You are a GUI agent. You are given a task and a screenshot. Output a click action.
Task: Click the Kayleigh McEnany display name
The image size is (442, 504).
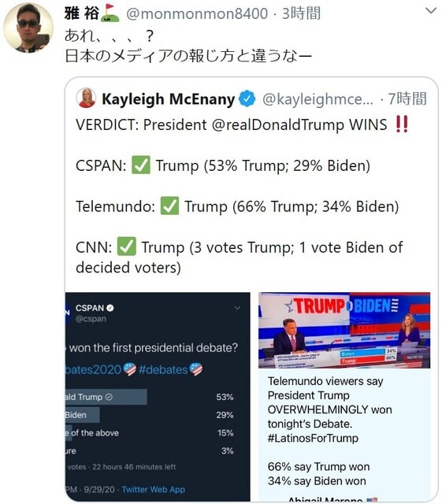point(169,99)
